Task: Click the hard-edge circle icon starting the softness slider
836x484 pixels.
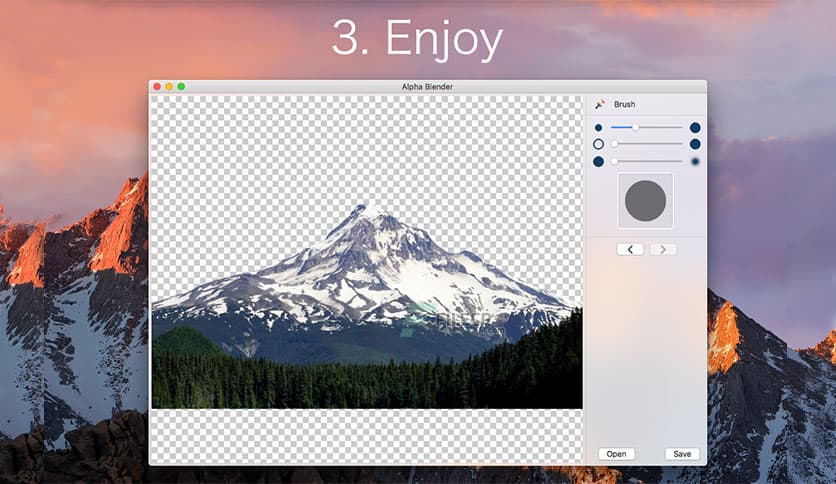Action: tap(598, 162)
